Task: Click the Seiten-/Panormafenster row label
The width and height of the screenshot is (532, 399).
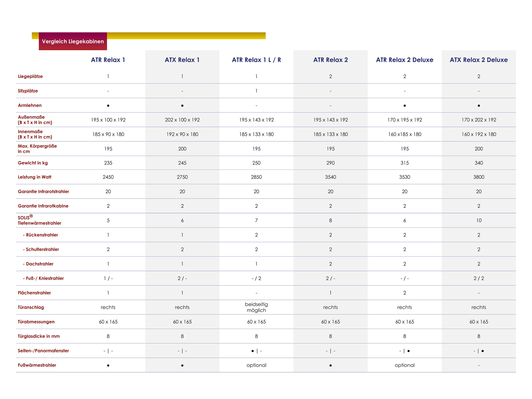Action: point(43,351)
